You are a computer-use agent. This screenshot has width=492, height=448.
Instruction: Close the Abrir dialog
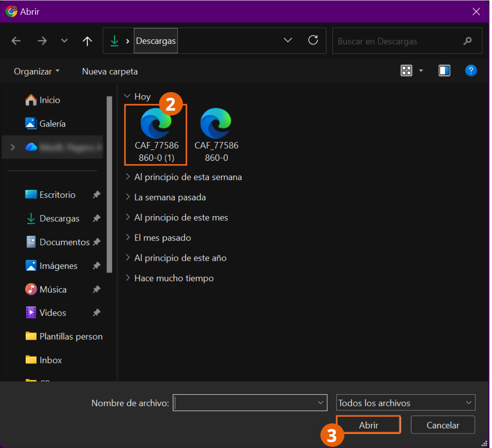click(476, 12)
